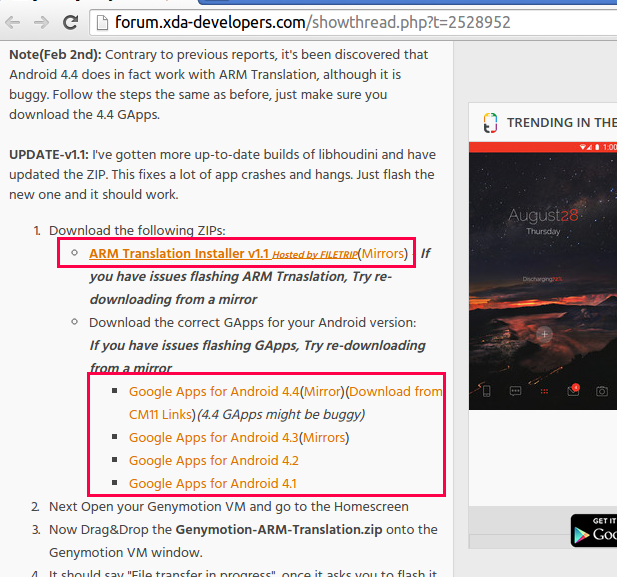Screen dimensions: 617x577
Task: Click the 'UPDATE-v1.1:' bold text
Action: click(x=49, y=155)
